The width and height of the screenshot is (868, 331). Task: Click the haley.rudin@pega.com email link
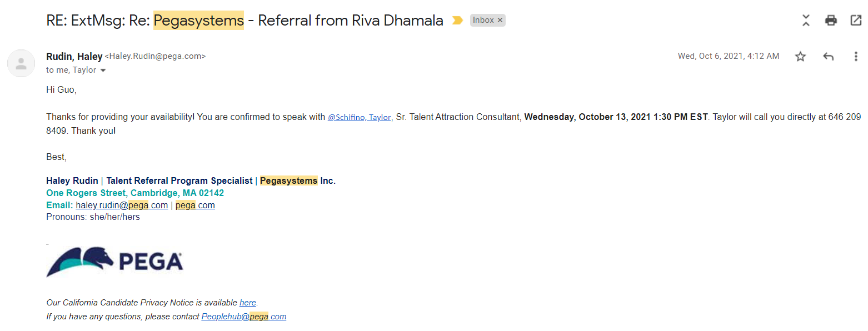pos(122,205)
